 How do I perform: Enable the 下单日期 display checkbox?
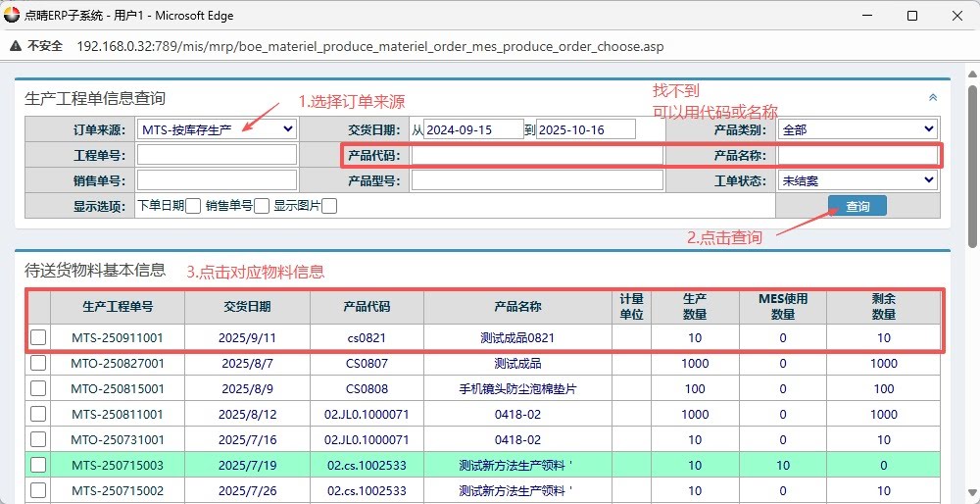(193, 206)
